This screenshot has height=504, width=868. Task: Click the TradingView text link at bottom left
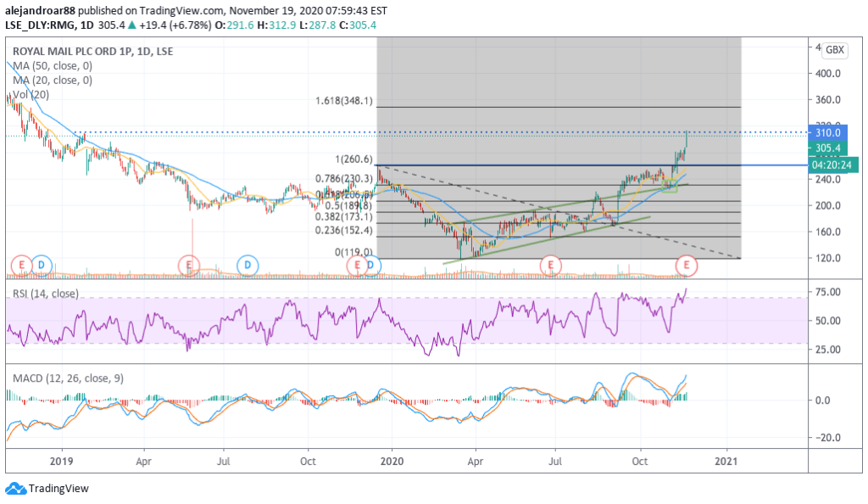point(58,489)
